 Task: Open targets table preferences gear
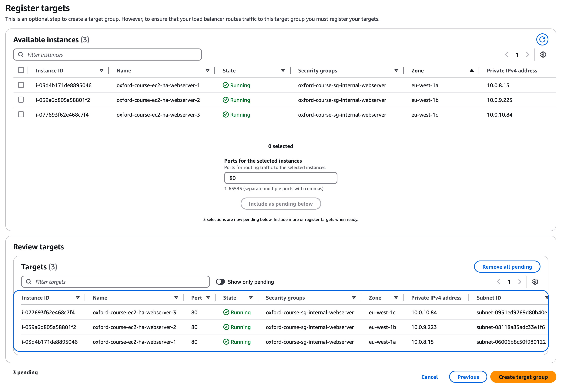535,282
